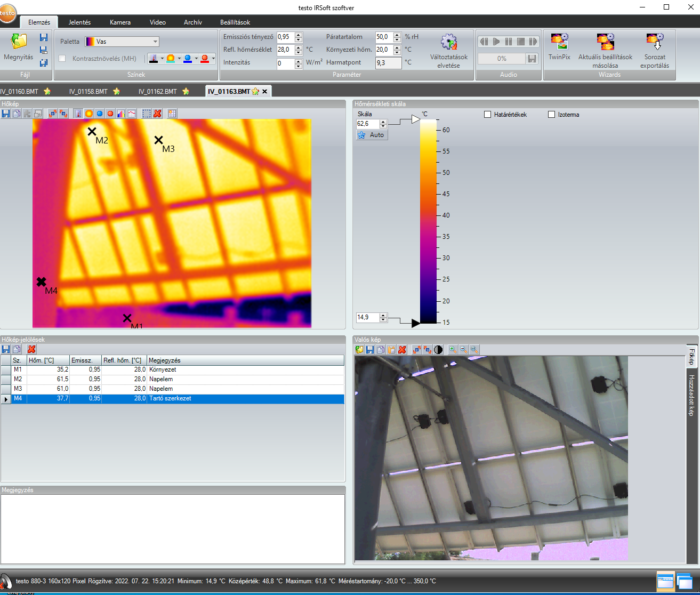The image size is (700, 595).
Task: Click the histogram icon in Hőkép toolbar
Action: [120, 114]
